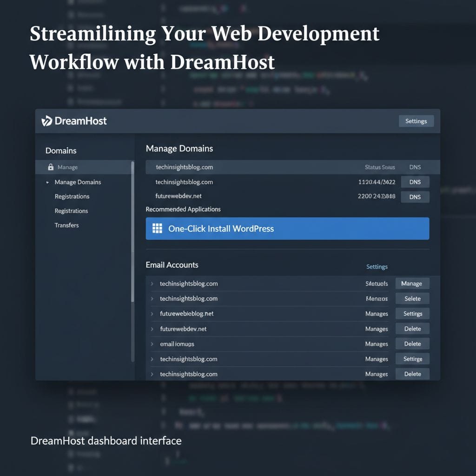Expand chevron of the row with Selete button
The height and width of the screenshot is (476, 476).
(x=152, y=299)
